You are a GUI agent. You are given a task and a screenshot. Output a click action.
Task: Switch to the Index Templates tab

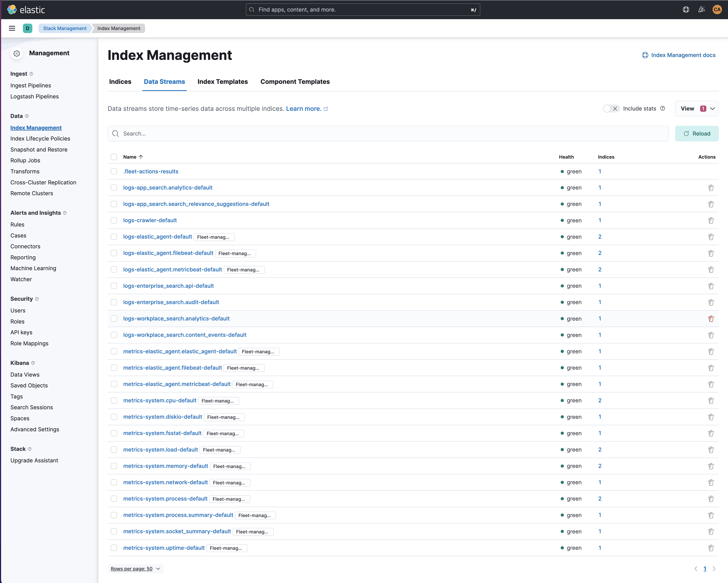point(222,82)
